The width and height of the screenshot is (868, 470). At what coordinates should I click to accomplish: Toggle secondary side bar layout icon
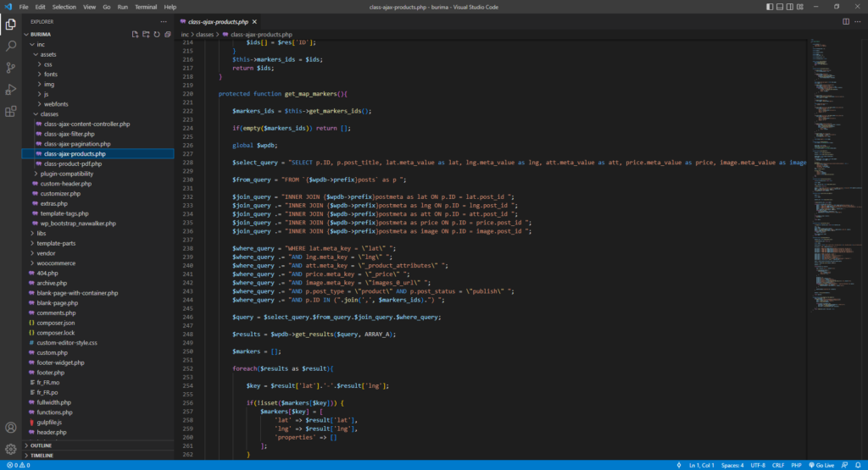click(789, 7)
